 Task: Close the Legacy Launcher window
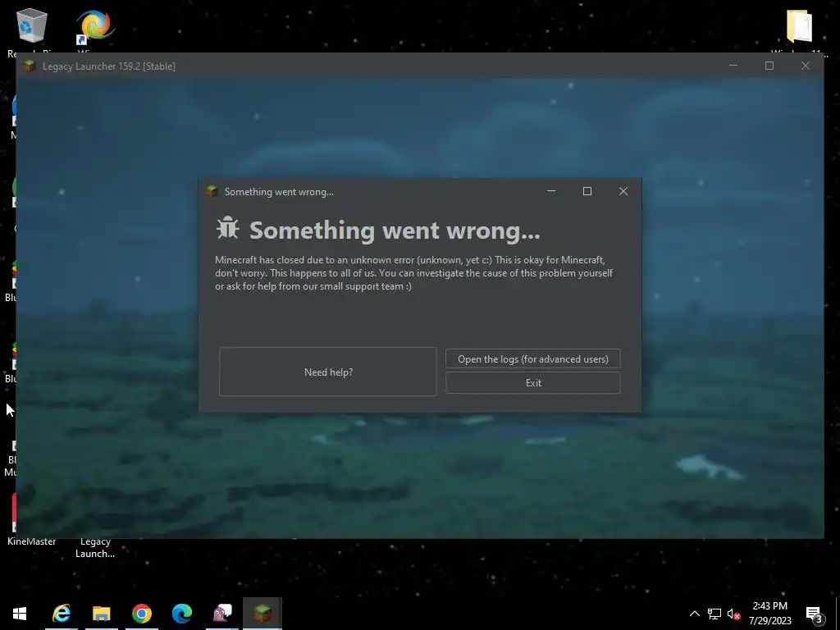(806, 66)
